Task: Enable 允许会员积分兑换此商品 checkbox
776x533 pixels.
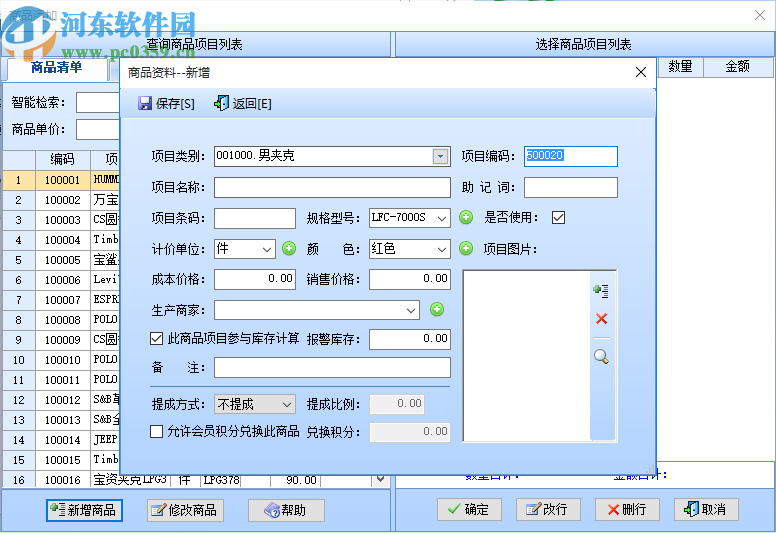Action: (x=156, y=432)
